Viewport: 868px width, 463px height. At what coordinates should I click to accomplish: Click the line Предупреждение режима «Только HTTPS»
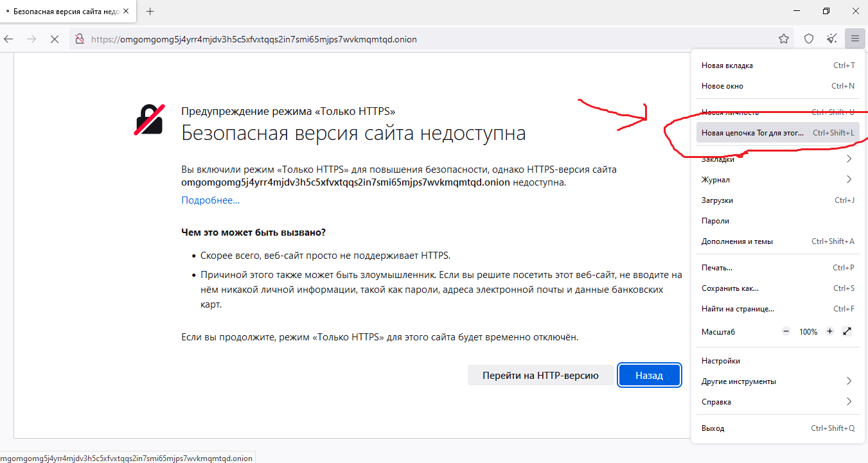point(288,111)
